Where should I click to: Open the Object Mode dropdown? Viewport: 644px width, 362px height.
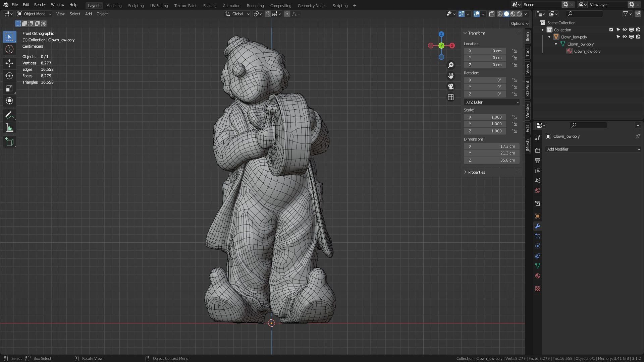tap(34, 14)
